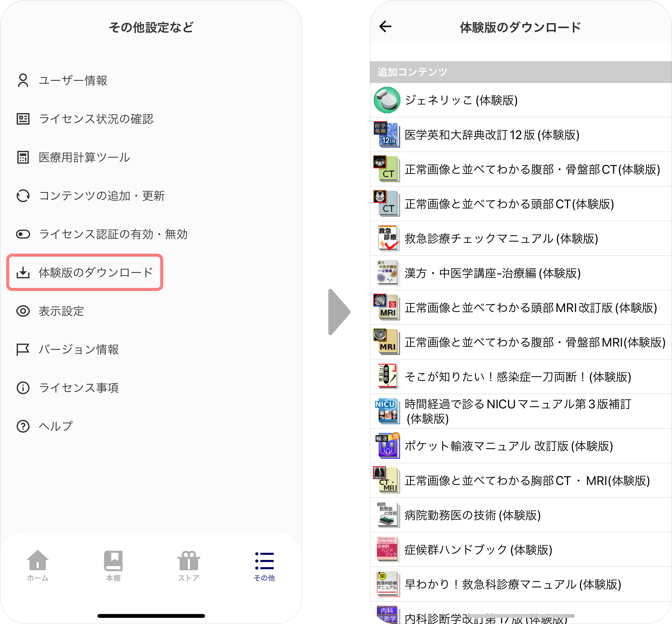
Task: Select ポケット輸液マニュアル 改訂版 trial
Action: click(x=508, y=446)
